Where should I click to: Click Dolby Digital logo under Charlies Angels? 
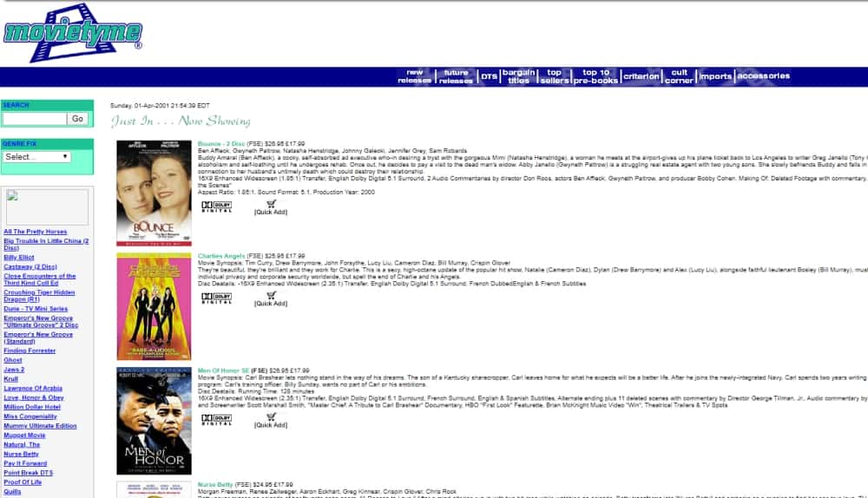[x=216, y=298]
